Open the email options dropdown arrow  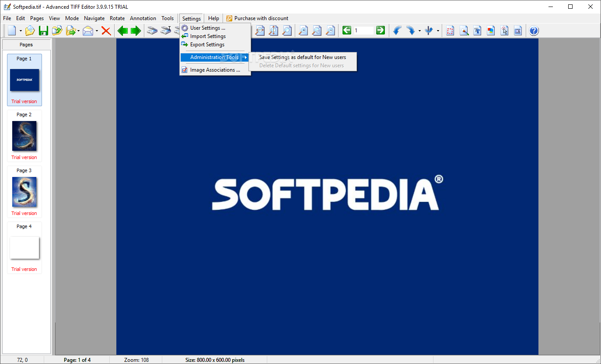97,31
